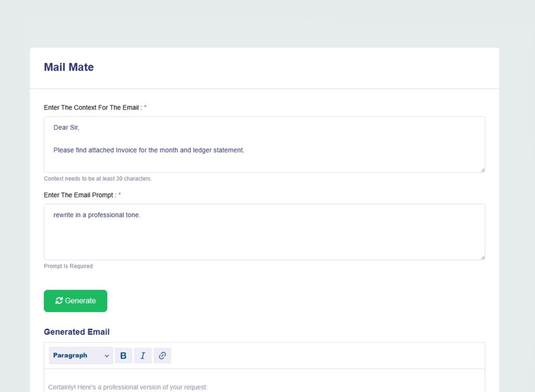Click the resize handle of context textarea
Screen dimensions: 535x392
click(x=482, y=170)
